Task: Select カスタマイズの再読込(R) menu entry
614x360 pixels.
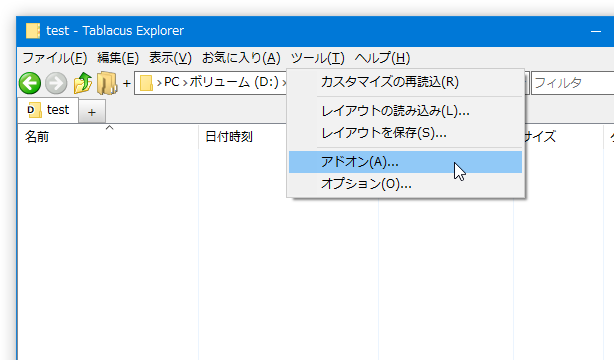Action: click(x=405, y=82)
